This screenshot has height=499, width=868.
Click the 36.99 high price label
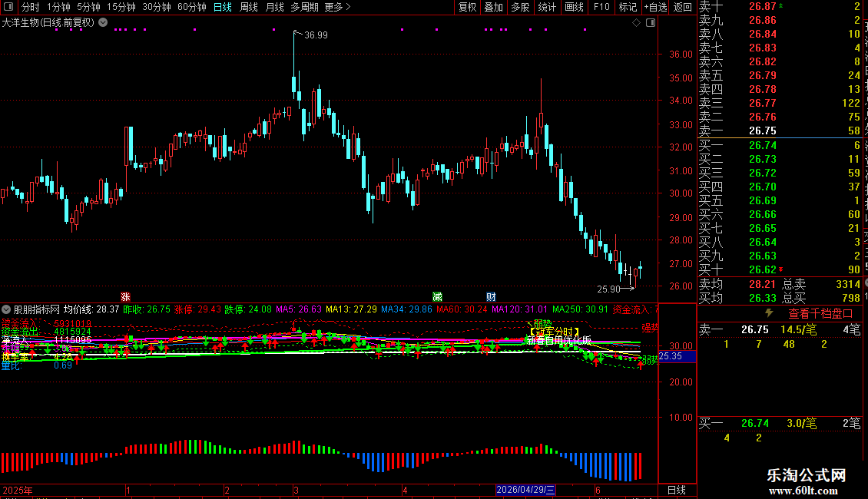pos(316,35)
